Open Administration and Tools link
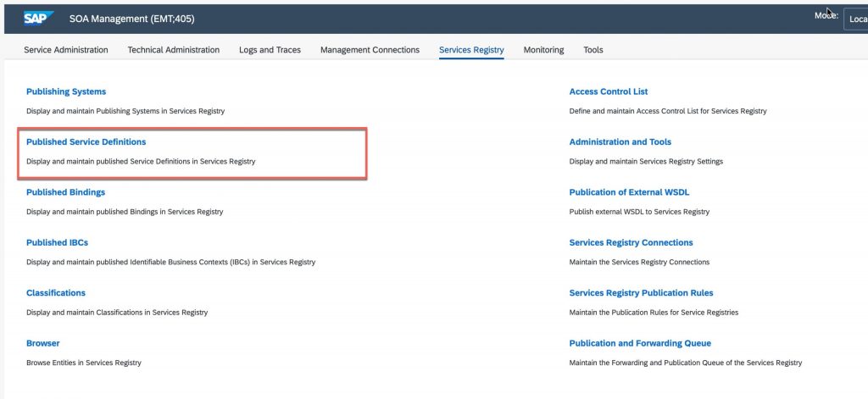Screen dimensions: 868x399 point(620,141)
